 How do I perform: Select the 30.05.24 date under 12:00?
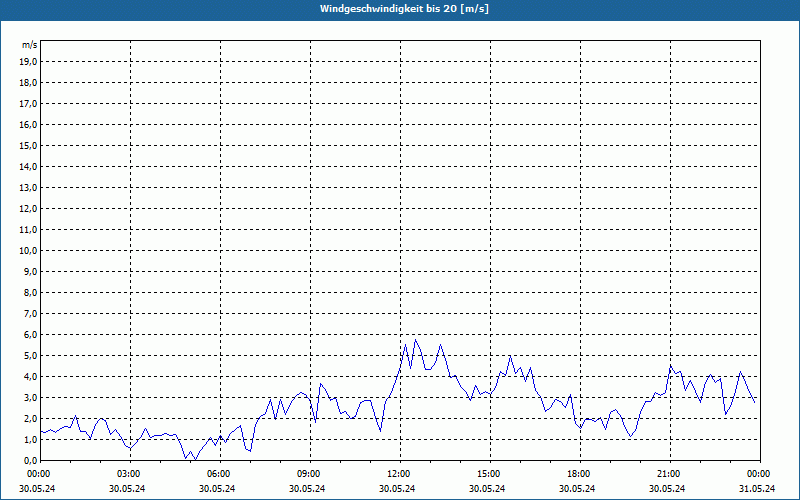(397, 488)
